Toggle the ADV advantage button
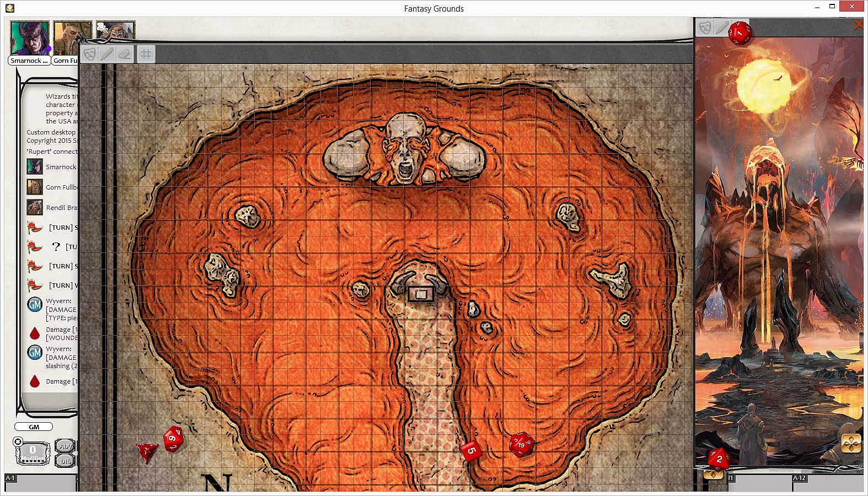Image resolution: width=868 pixels, height=496 pixels. point(66,446)
